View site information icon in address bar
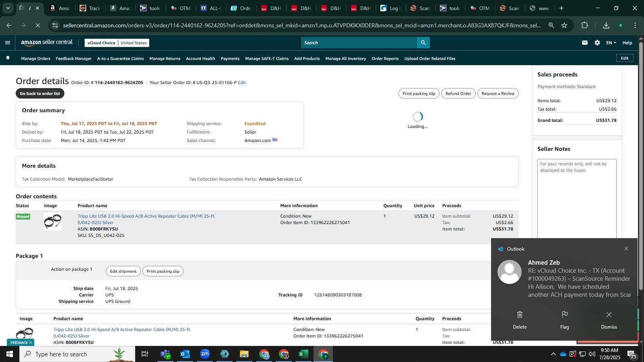644x362 pixels. click(55, 25)
